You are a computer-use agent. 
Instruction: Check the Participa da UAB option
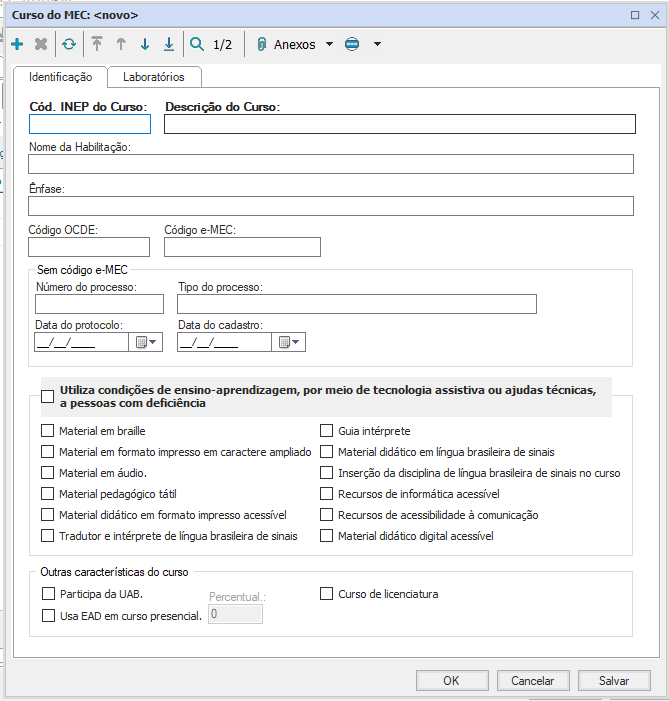tap(48, 594)
